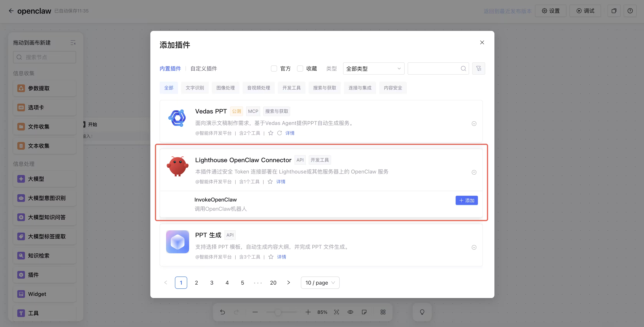Select the 开发工具 category tab
Image resolution: width=644 pixels, height=327 pixels.
coord(291,88)
